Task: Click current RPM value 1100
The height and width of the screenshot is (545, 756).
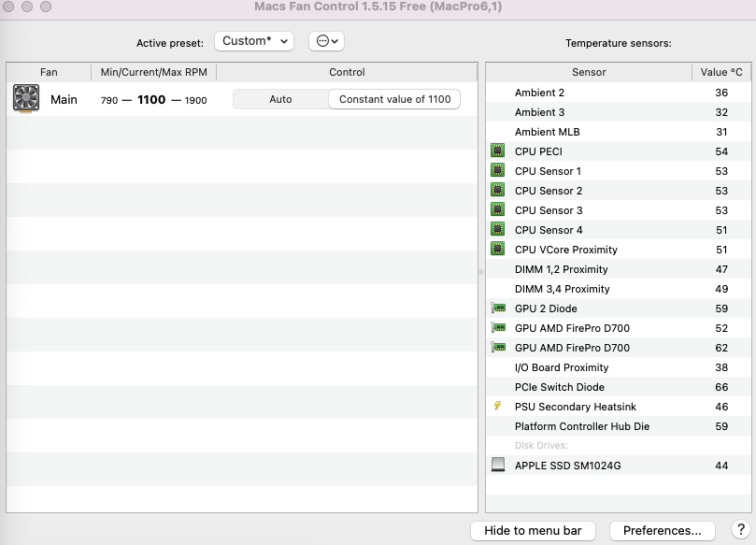Action: click(151, 99)
